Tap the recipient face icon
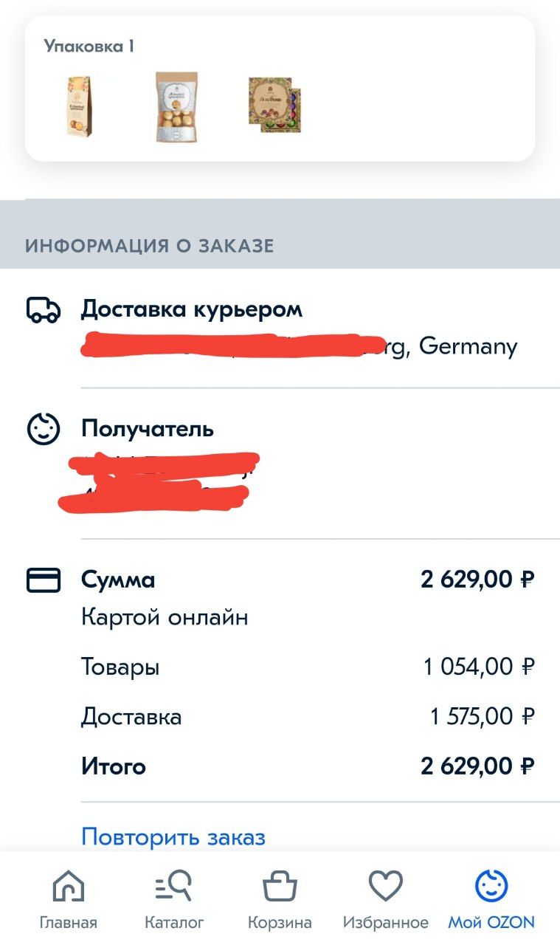Viewport: 560px width, 945px height. (x=43, y=430)
